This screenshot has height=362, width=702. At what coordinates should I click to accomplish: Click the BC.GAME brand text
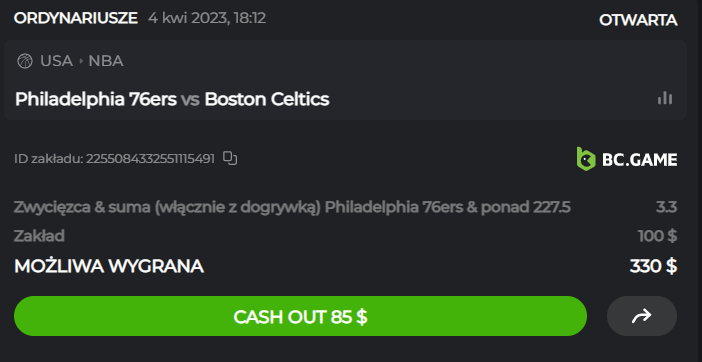pos(639,160)
